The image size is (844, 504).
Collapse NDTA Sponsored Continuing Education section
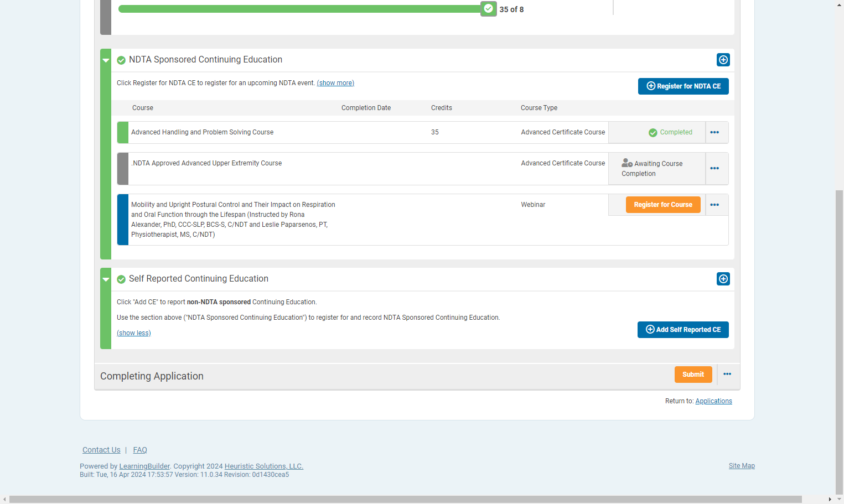(x=106, y=60)
